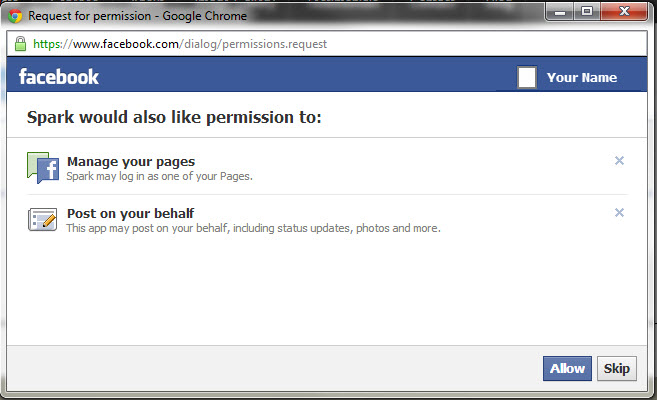Screen dimensions: 657x400
Task: Click the Chrome icon in title bar
Action: (x=15, y=16)
